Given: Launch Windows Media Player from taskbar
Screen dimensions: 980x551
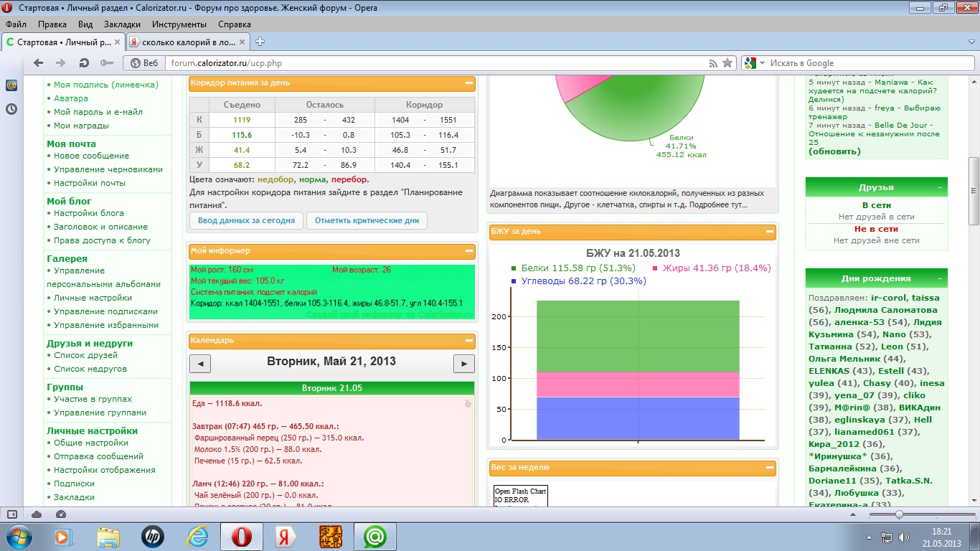Looking at the screenshot, I should pos(65,536).
